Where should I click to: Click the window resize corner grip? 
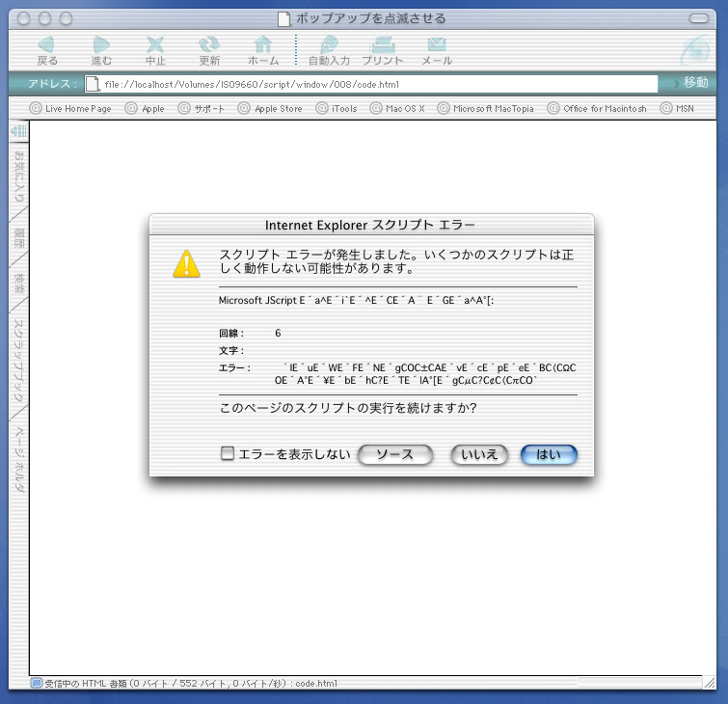coord(710,683)
